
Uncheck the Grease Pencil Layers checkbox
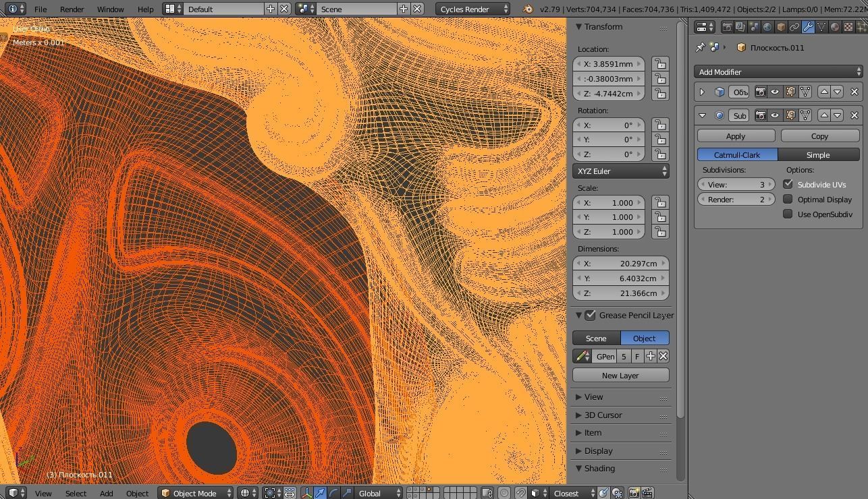coord(591,315)
